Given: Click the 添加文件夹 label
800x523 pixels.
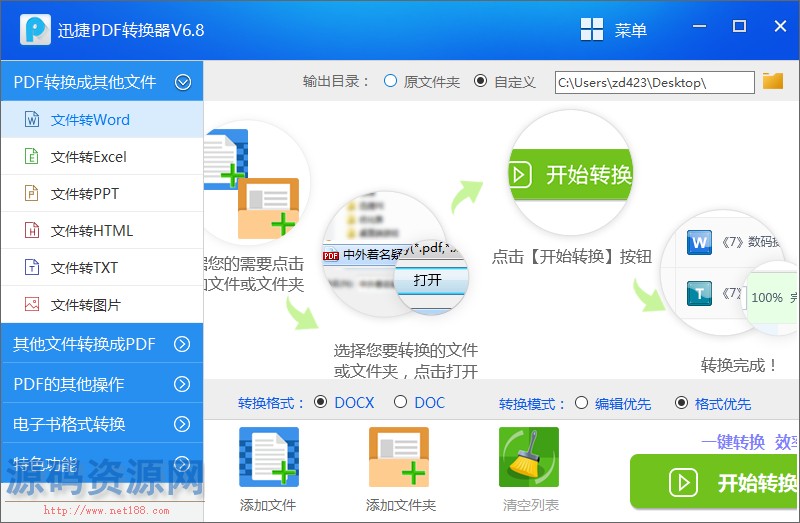Looking at the screenshot, I should [401, 505].
